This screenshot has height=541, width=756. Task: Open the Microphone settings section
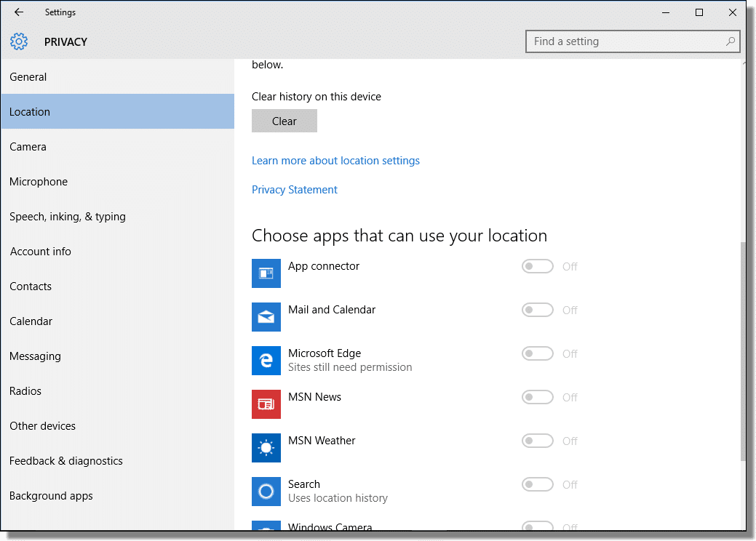coord(38,181)
